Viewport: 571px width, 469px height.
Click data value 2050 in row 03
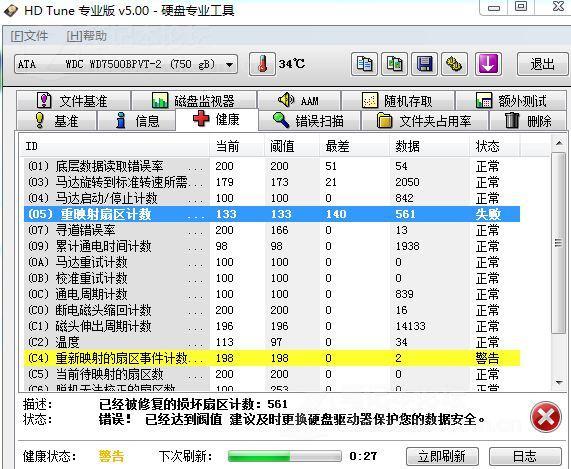tap(407, 182)
